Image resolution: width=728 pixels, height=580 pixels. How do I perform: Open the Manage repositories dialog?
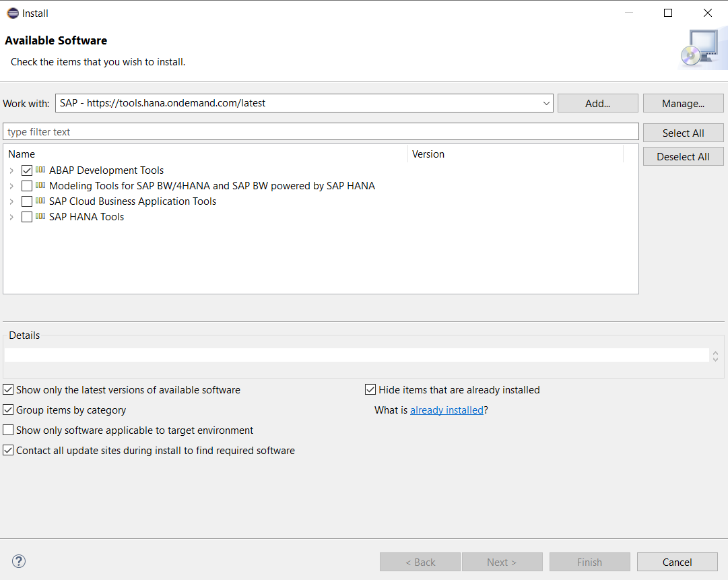[x=683, y=102]
